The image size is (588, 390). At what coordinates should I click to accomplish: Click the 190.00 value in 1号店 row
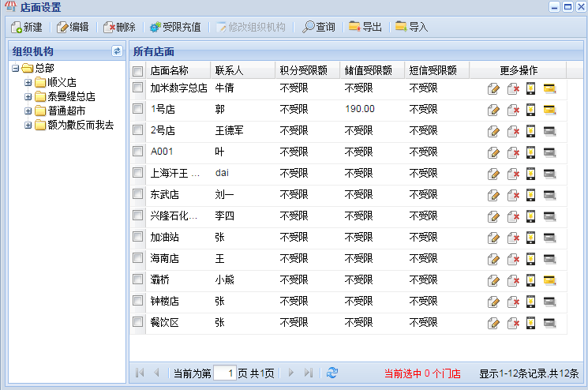pyautogui.click(x=360, y=109)
